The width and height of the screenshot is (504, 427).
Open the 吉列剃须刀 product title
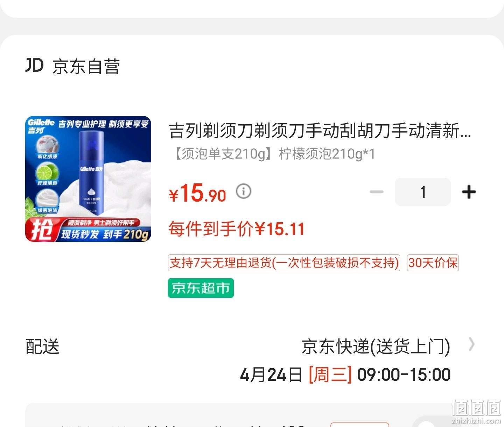click(320, 131)
